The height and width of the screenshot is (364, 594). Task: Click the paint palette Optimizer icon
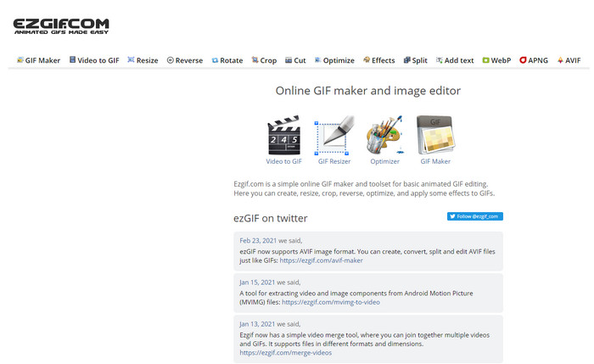pos(384,135)
